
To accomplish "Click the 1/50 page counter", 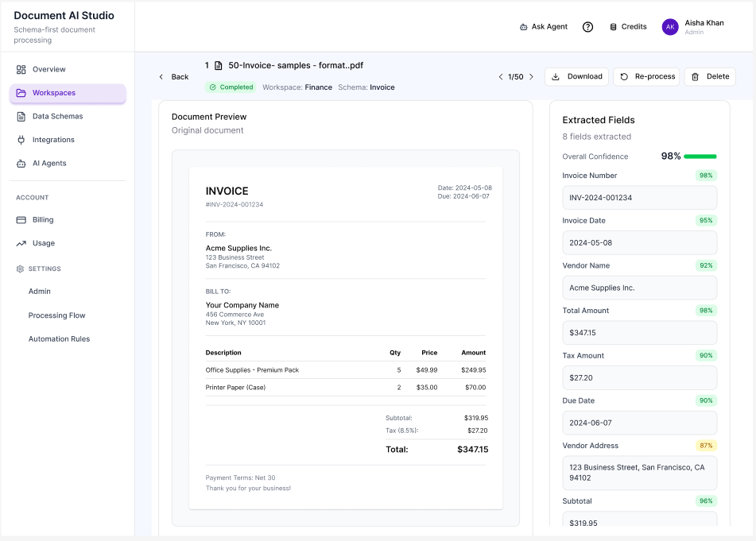I will [515, 77].
